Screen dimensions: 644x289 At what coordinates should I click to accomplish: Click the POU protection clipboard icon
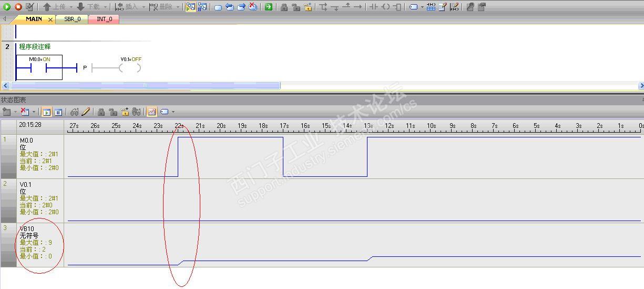coord(482,7)
